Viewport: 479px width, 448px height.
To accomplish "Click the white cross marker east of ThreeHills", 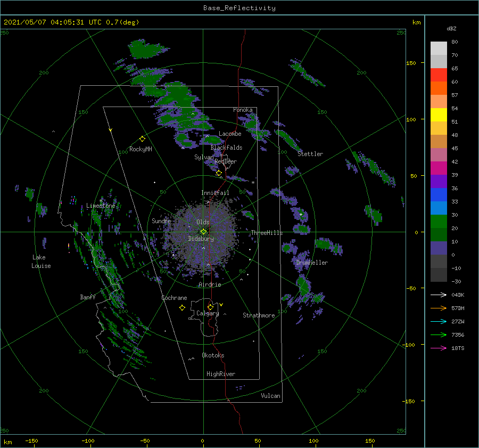I will pyautogui.click(x=301, y=214).
